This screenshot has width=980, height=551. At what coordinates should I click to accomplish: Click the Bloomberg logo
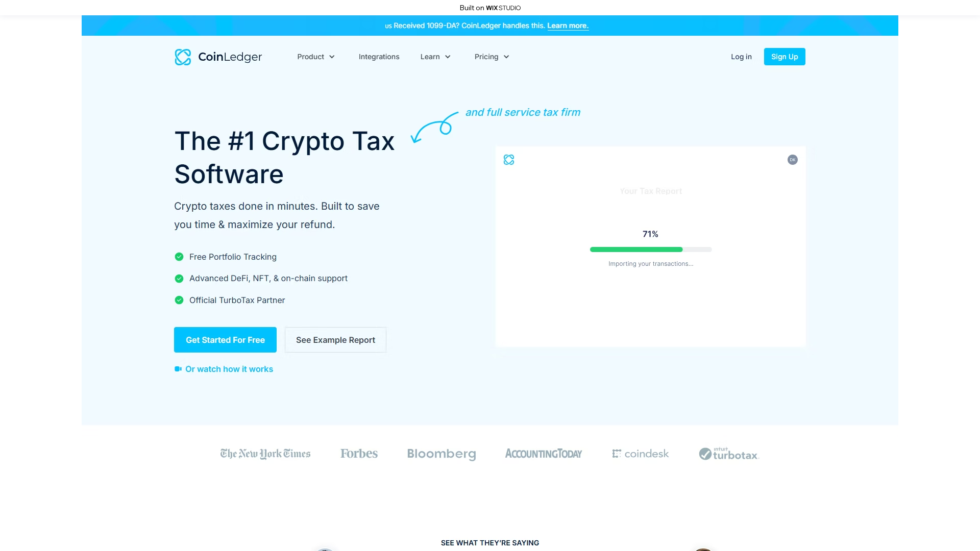pyautogui.click(x=442, y=454)
